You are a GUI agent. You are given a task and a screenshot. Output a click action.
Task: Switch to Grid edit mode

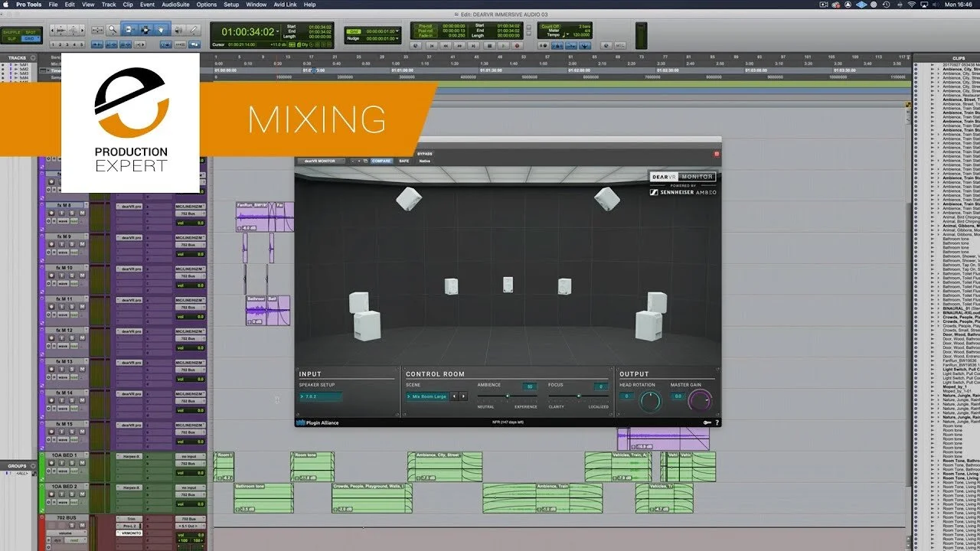pos(31,38)
